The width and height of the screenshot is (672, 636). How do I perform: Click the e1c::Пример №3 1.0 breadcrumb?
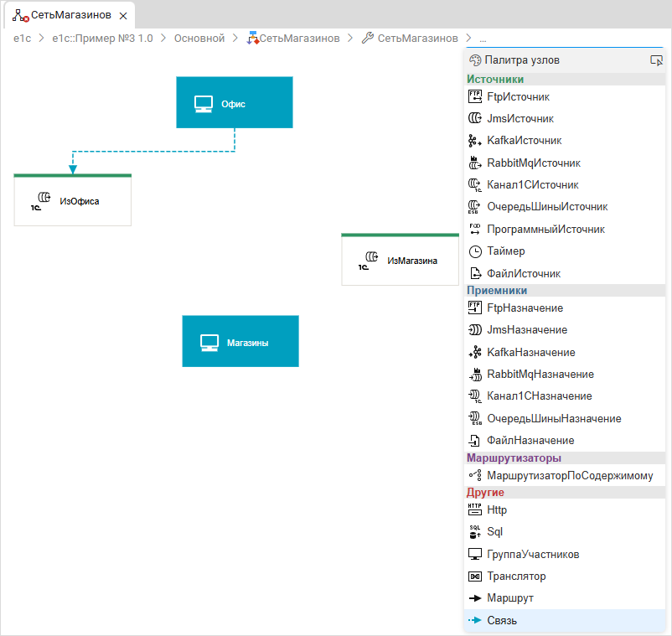tap(102, 39)
